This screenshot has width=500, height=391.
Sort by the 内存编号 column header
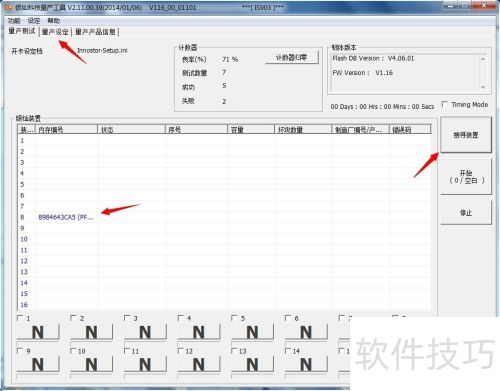pyautogui.click(x=66, y=130)
